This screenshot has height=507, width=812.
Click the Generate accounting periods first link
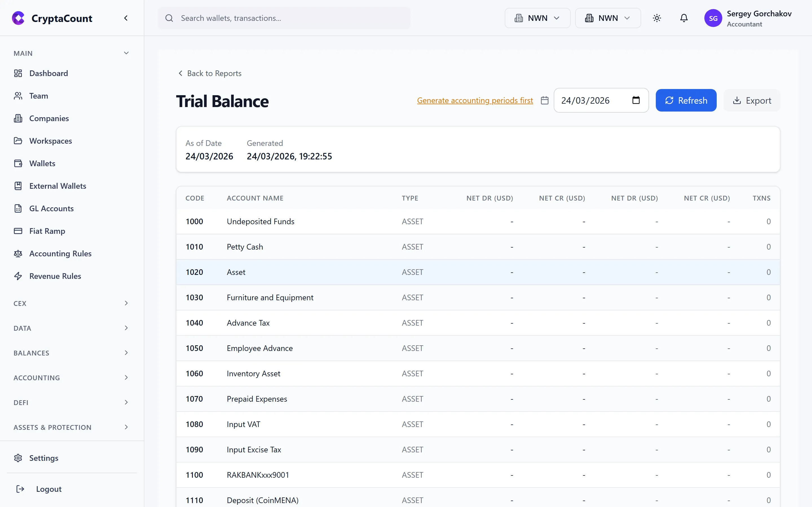(475, 100)
